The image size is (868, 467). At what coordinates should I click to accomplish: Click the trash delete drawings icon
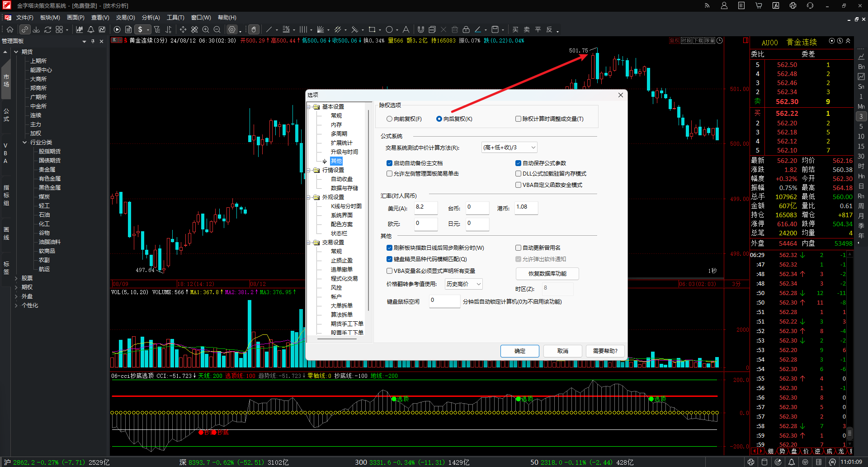pos(455,29)
